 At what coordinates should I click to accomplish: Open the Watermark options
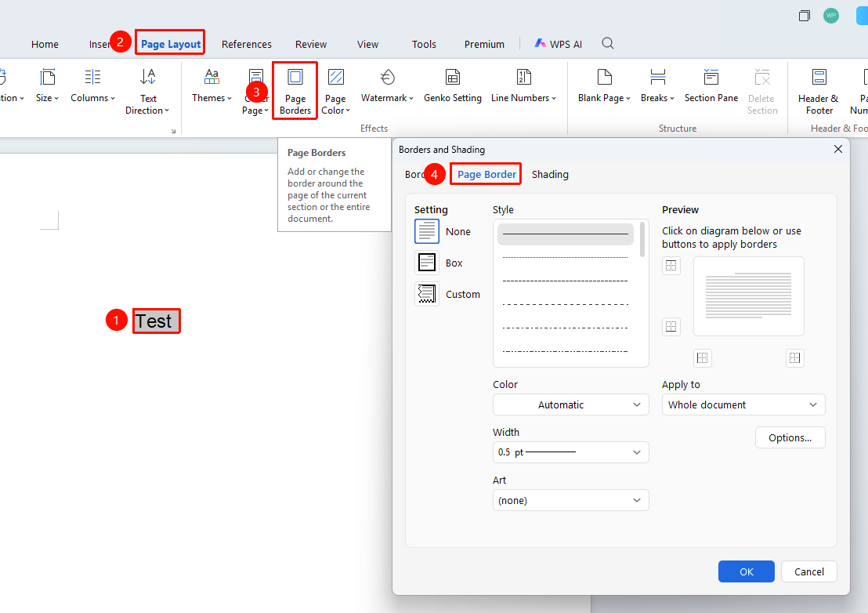pos(387,85)
